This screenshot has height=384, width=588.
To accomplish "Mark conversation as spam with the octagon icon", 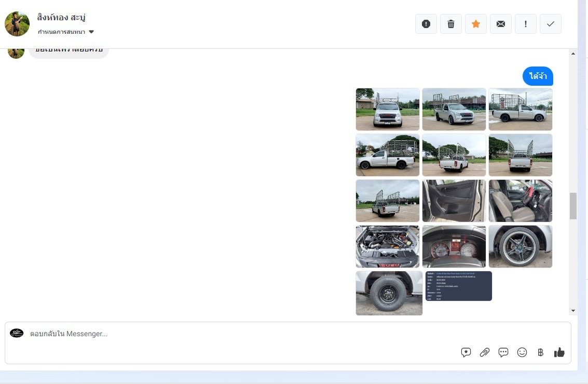I will pos(426,24).
